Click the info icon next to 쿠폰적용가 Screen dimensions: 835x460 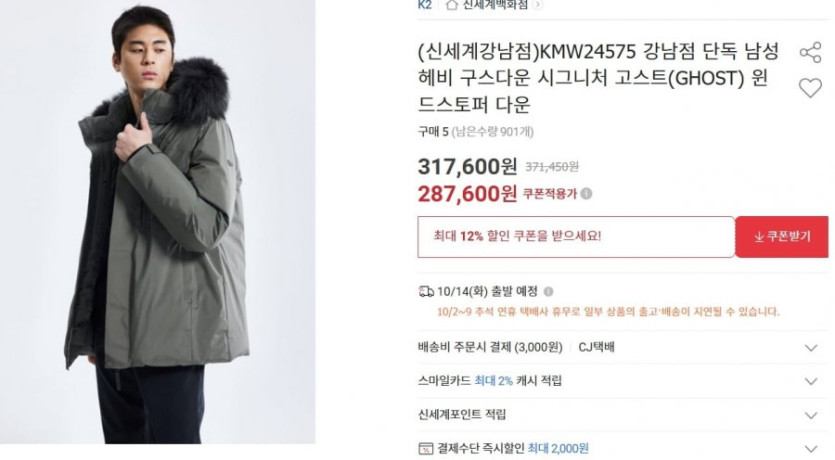point(586,194)
